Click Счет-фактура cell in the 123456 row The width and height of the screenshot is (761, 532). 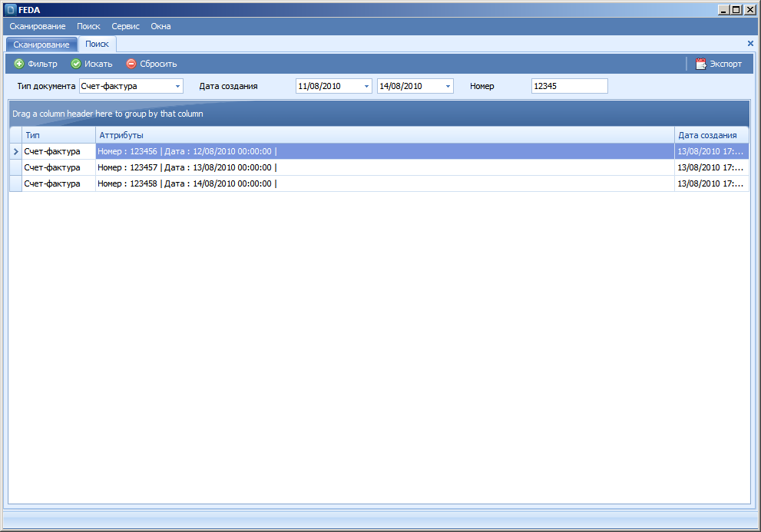tap(58, 151)
